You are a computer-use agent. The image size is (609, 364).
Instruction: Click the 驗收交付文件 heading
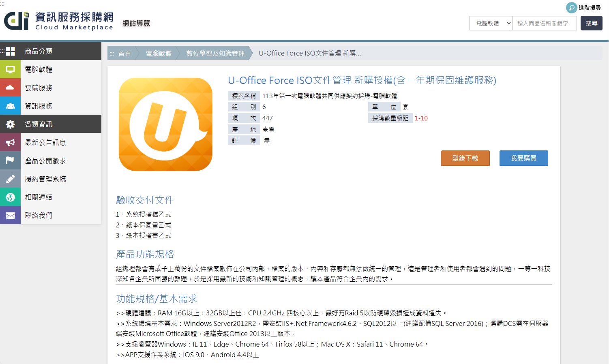145,200
